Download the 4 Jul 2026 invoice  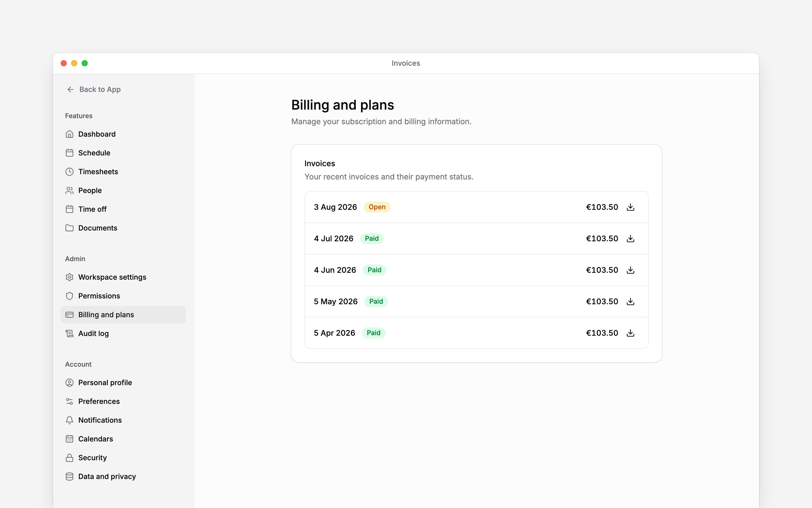click(x=630, y=239)
